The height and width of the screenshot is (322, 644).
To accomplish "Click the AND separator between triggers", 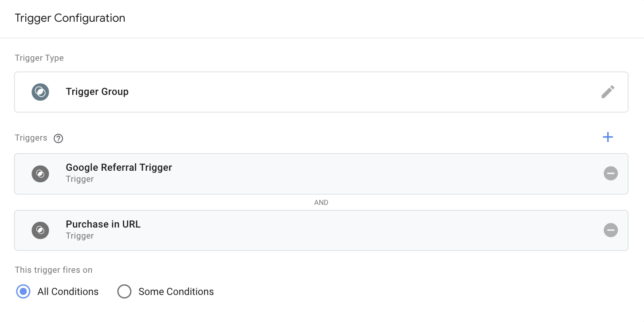I will (x=321, y=202).
